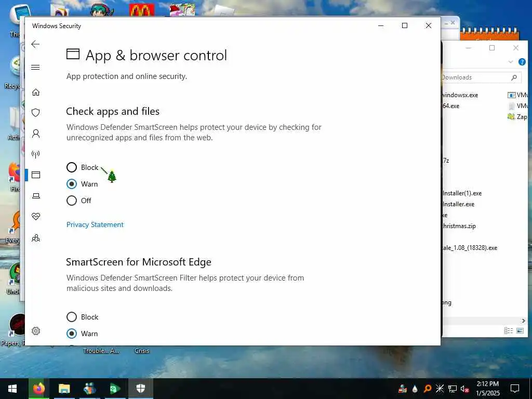Open Firewall & network protection antenna icon
The width and height of the screenshot is (532, 399).
coord(36,154)
